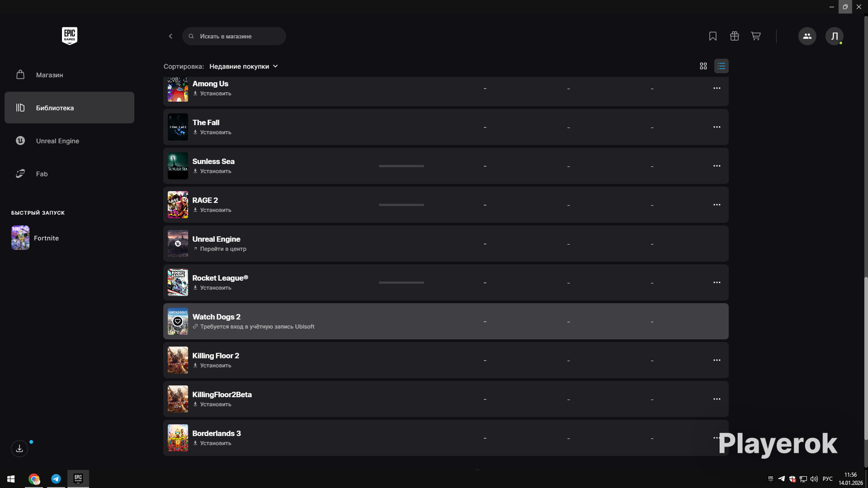Click the Watch Dogs 2 title
868x488 pixels.
click(x=216, y=317)
